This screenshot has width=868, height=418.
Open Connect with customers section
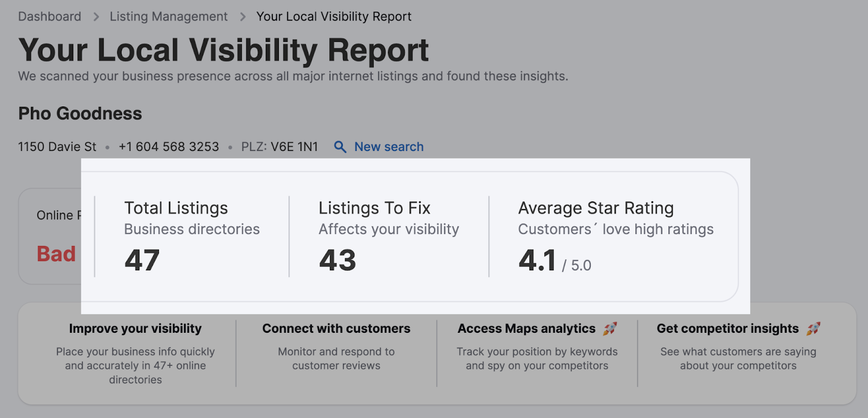pyautogui.click(x=336, y=329)
